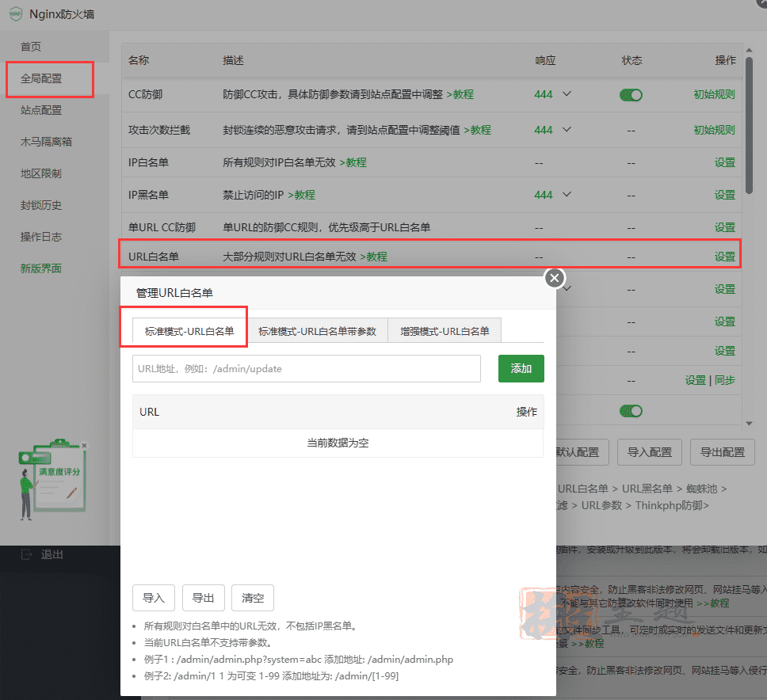This screenshot has width=767, height=700.
Task: Open the 全局配置 sidebar item
Action: click(41, 78)
